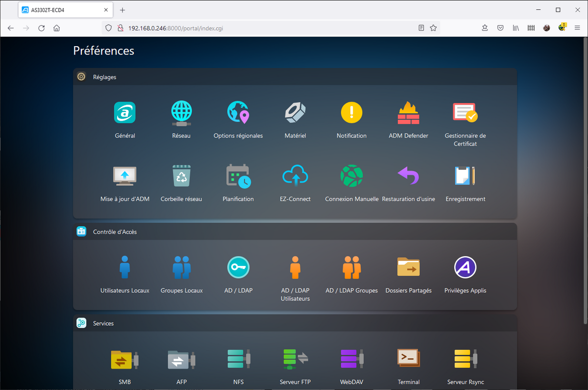
Task: Open the library bookmarks icon
Action: [515, 28]
